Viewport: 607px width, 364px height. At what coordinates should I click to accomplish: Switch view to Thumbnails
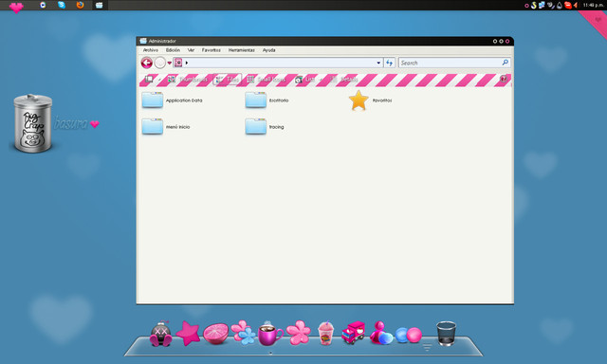click(188, 80)
